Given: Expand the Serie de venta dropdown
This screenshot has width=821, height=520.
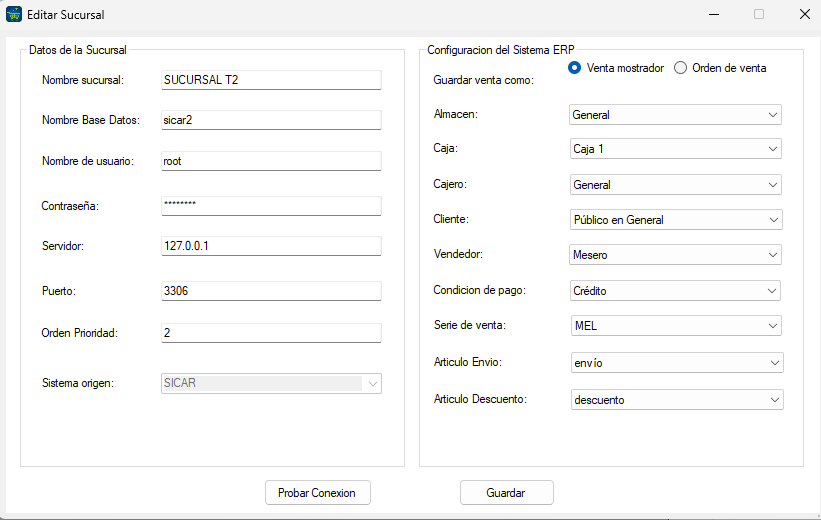Looking at the screenshot, I should pyautogui.click(x=675, y=326).
